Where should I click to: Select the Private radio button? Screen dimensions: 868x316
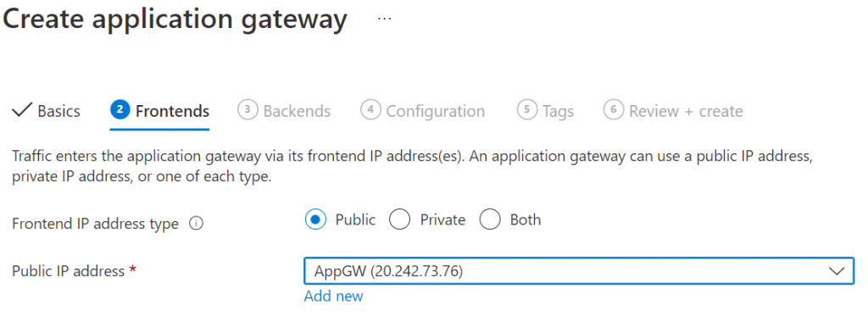400,219
